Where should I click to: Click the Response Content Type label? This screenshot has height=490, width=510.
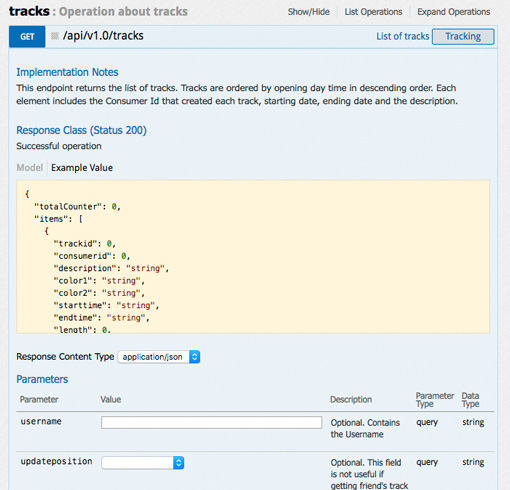tap(65, 356)
